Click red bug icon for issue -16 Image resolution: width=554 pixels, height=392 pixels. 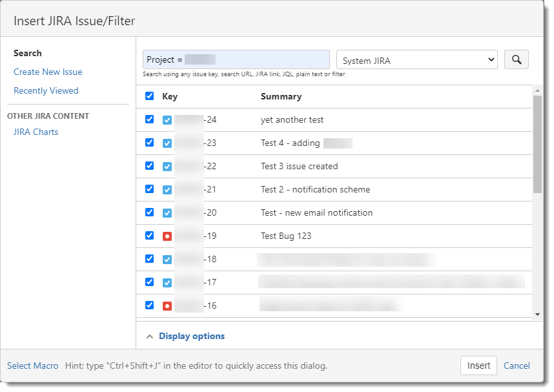167,306
